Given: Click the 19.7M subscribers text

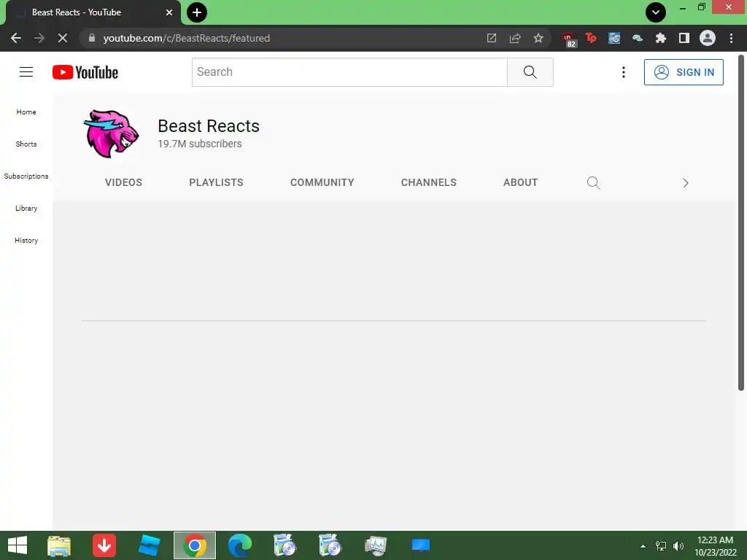Looking at the screenshot, I should tap(200, 144).
